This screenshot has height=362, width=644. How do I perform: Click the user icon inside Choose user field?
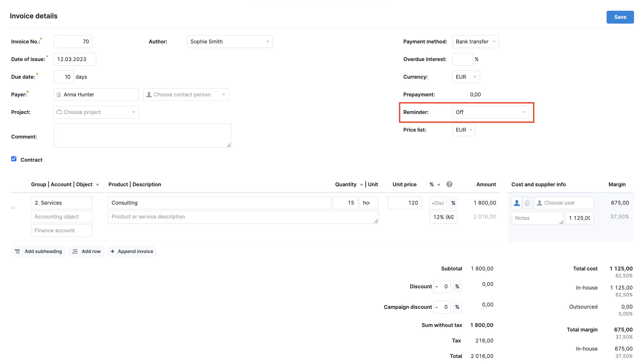coord(540,203)
